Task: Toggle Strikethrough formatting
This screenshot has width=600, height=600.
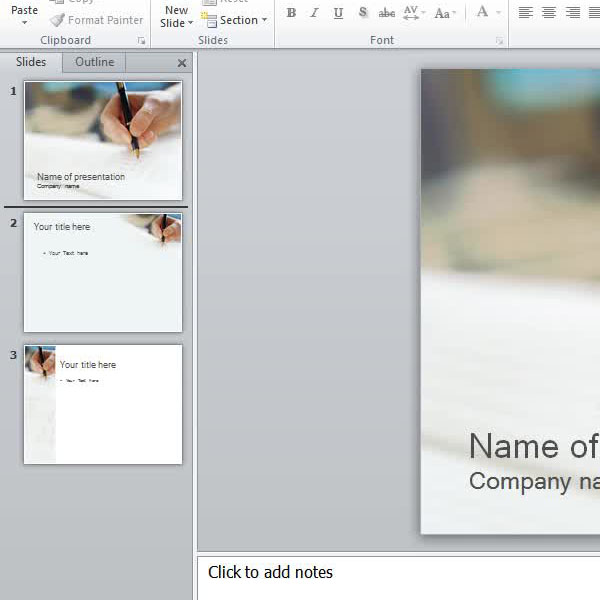Action: tap(386, 13)
